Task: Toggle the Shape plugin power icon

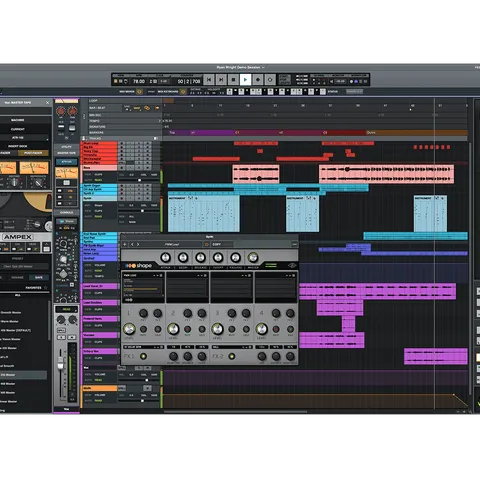Action: (207, 244)
